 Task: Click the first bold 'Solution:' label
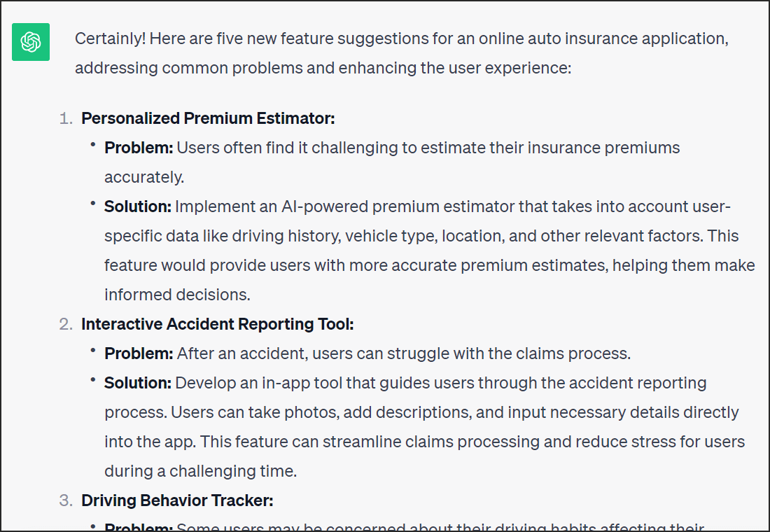[x=137, y=206]
